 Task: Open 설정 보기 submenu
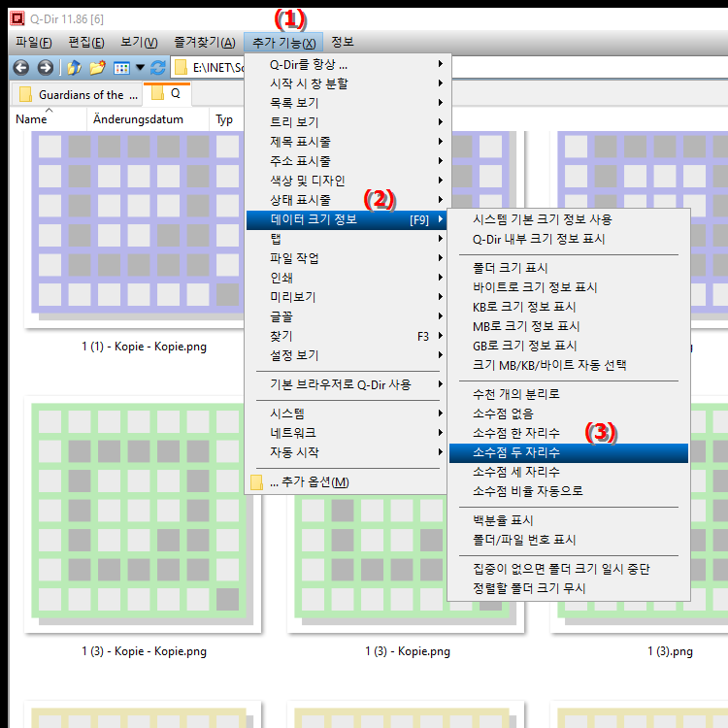pyautogui.click(x=346, y=355)
